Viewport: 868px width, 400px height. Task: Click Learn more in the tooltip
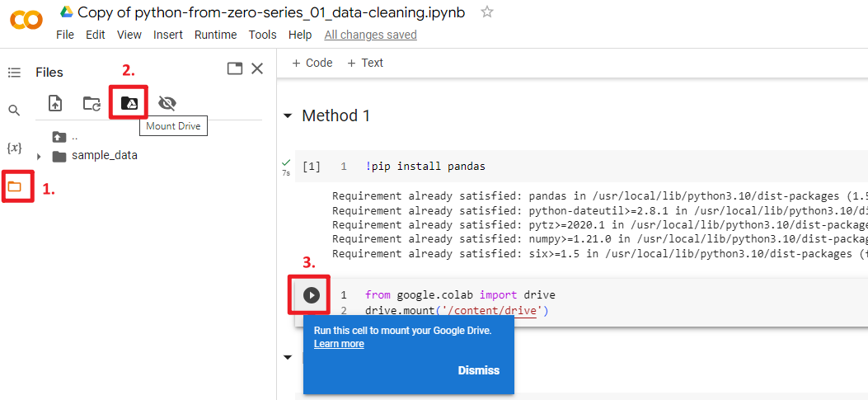339,343
